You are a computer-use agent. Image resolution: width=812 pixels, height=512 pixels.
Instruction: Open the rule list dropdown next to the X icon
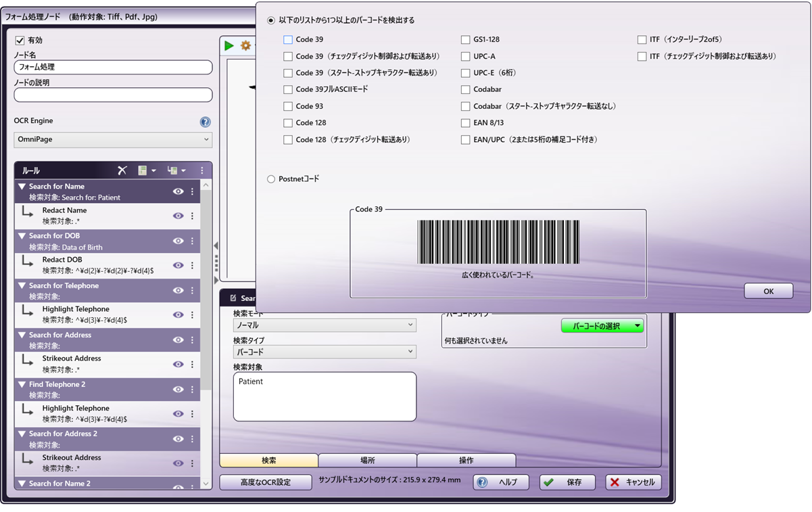[x=147, y=170]
